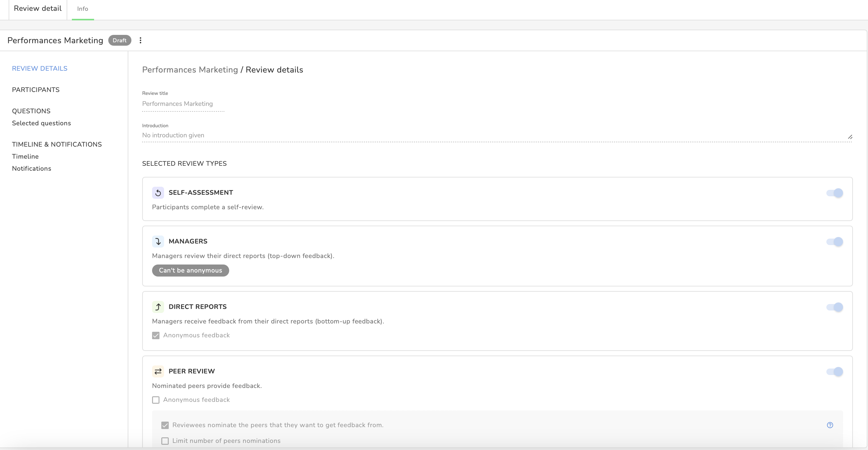Switch to the Info tab
This screenshot has height=450, width=868.
click(x=83, y=9)
